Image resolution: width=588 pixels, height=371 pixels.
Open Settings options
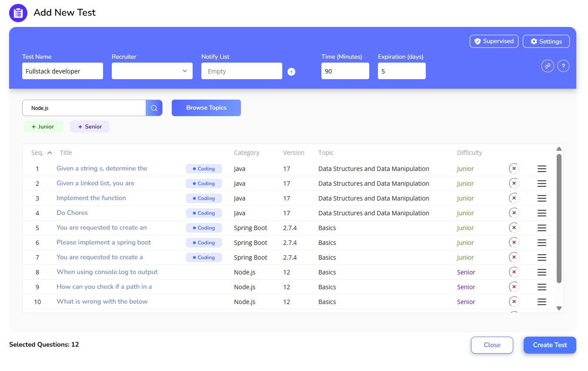click(546, 41)
